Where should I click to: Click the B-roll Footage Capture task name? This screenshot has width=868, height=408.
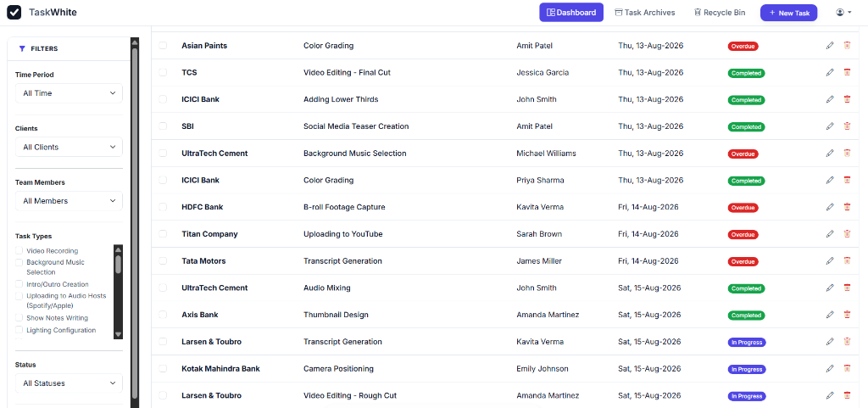[x=344, y=207]
